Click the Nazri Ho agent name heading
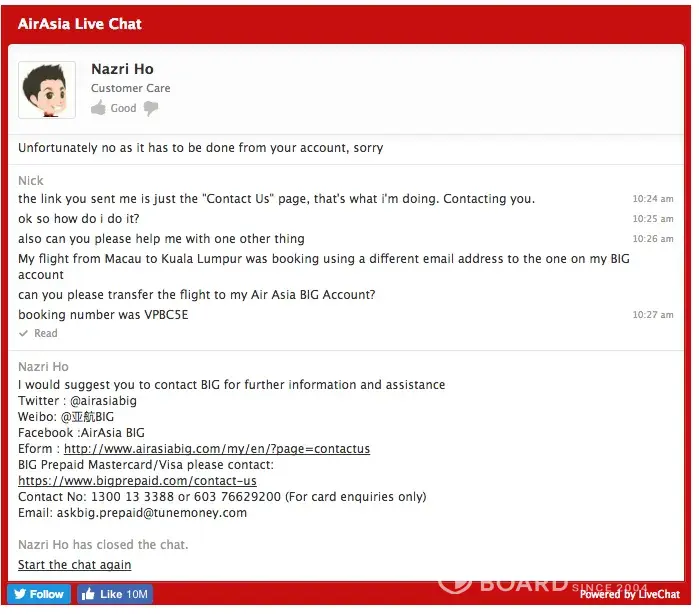This screenshot has width=699, height=614. click(x=122, y=69)
